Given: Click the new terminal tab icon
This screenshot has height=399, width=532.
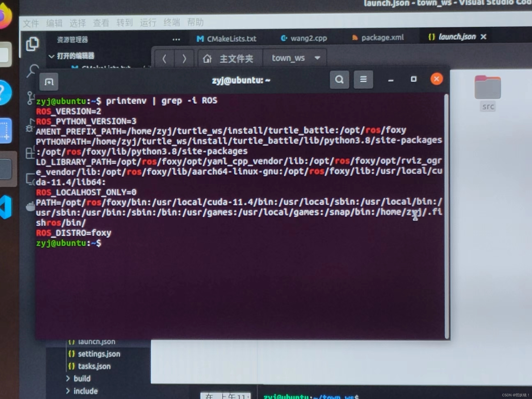Looking at the screenshot, I should click(x=49, y=82).
